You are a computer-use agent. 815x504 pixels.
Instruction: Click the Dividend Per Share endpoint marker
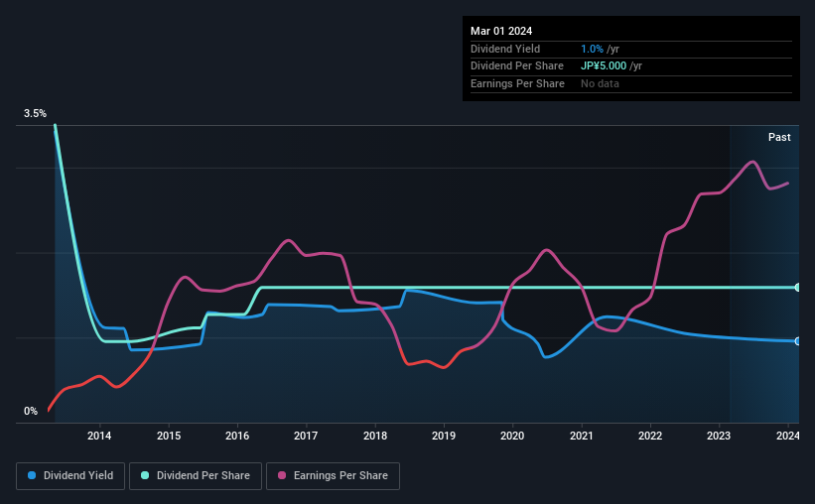pyautogui.click(x=797, y=288)
